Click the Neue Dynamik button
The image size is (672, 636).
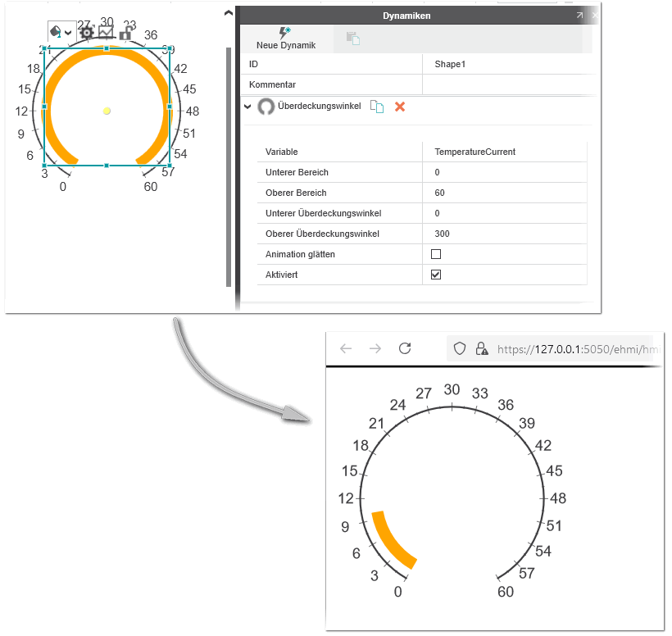(x=285, y=39)
